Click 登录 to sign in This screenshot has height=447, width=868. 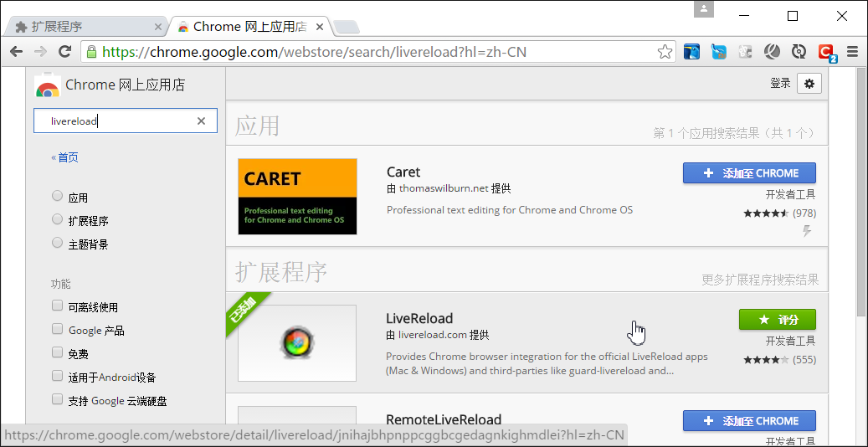[x=780, y=84]
